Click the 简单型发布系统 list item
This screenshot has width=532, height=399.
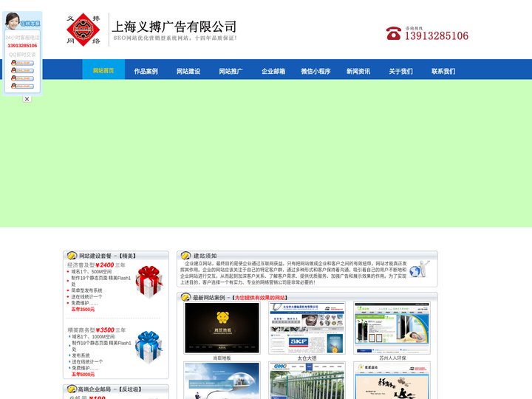click(86, 290)
